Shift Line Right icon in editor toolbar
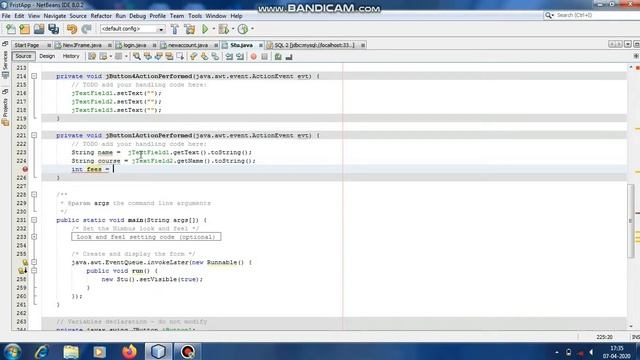Screen dimensions: 640x360 pyautogui.click(x=240, y=56)
